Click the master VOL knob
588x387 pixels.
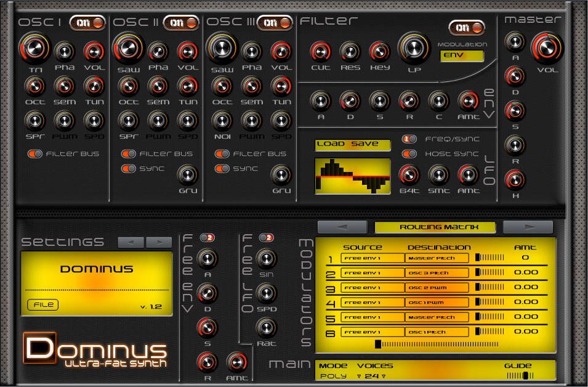pyautogui.click(x=547, y=48)
